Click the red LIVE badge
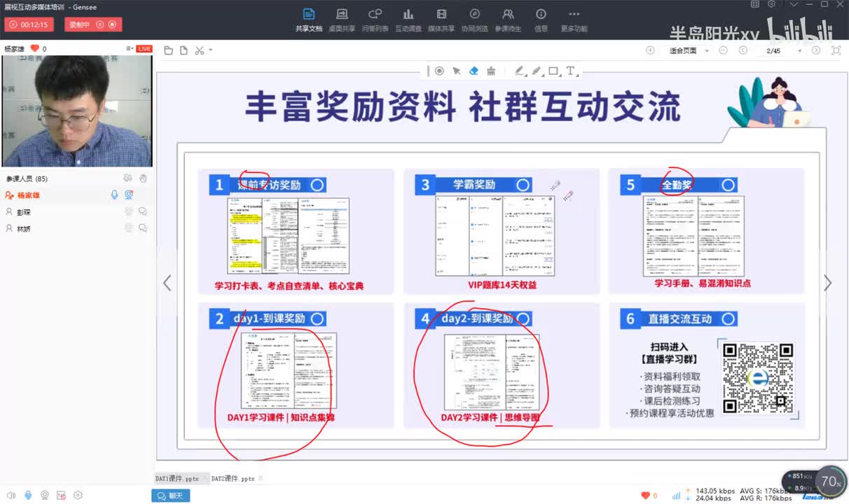Image resolution: width=849 pixels, height=504 pixels. [x=144, y=48]
